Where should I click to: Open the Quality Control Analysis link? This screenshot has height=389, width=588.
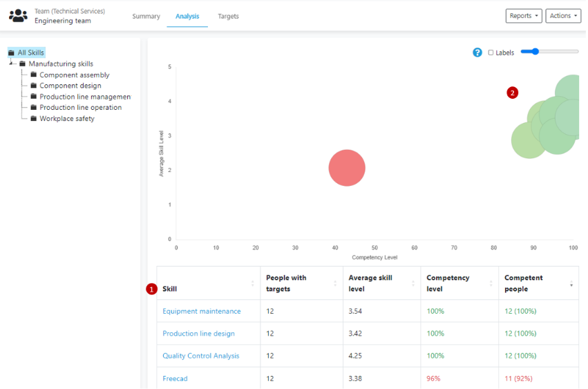(201, 356)
